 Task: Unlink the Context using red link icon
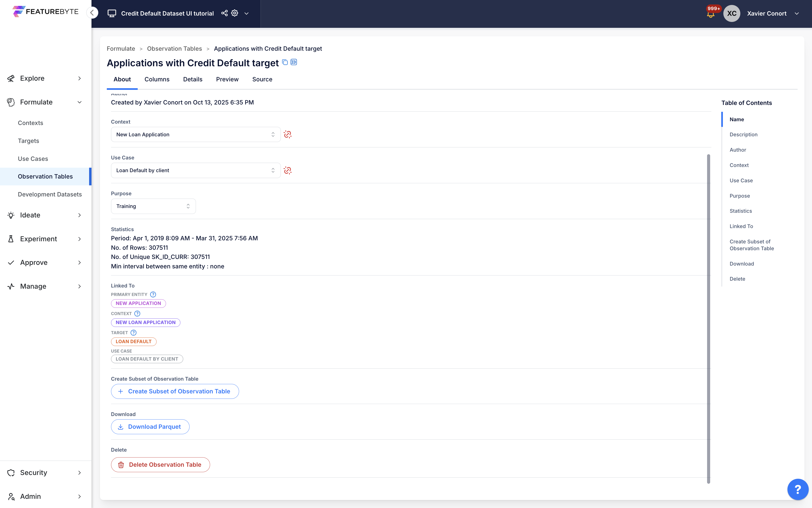click(287, 134)
